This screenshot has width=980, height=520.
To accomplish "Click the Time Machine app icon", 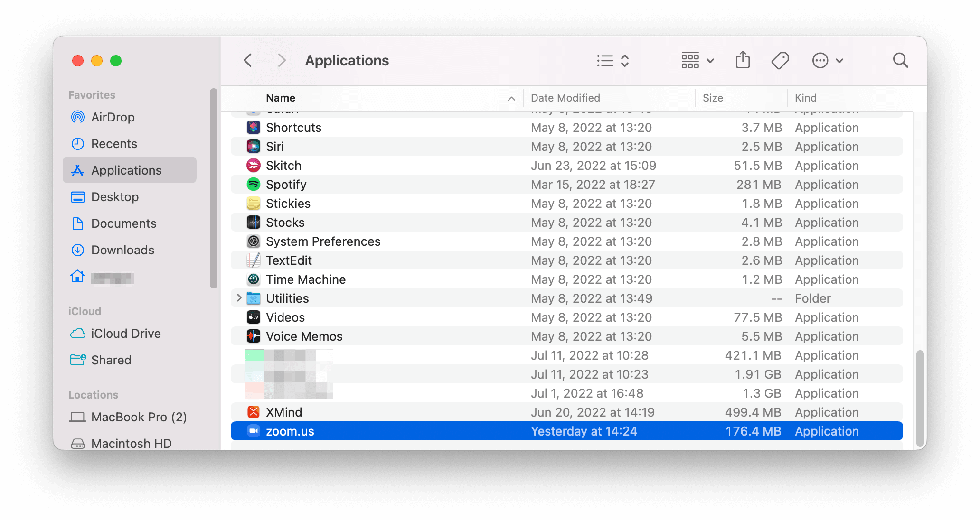I will 254,279.
